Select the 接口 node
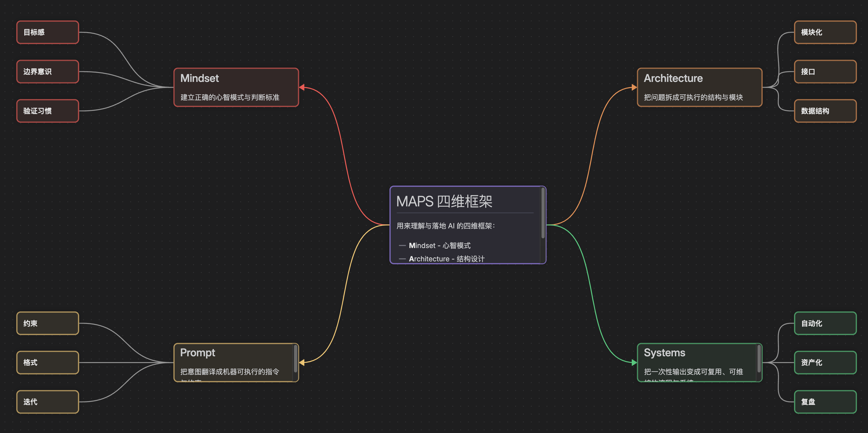This screenshot has width=868, height=433. (825, 71)
